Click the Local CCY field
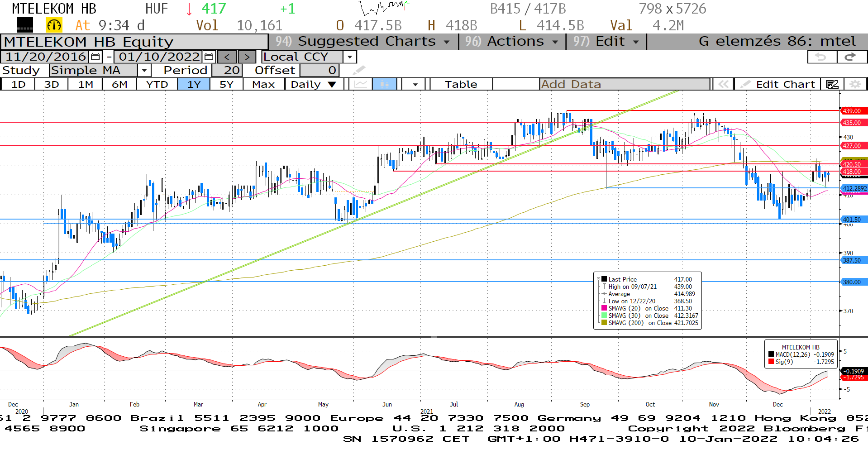The image size is (868, 464). pyautogui.click(x=302, y=57)
